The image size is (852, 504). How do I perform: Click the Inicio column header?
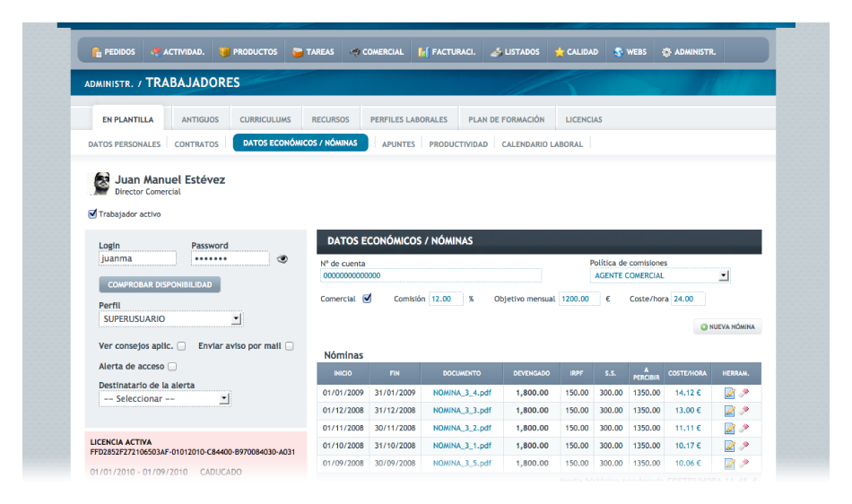click(x=343, y=373)
